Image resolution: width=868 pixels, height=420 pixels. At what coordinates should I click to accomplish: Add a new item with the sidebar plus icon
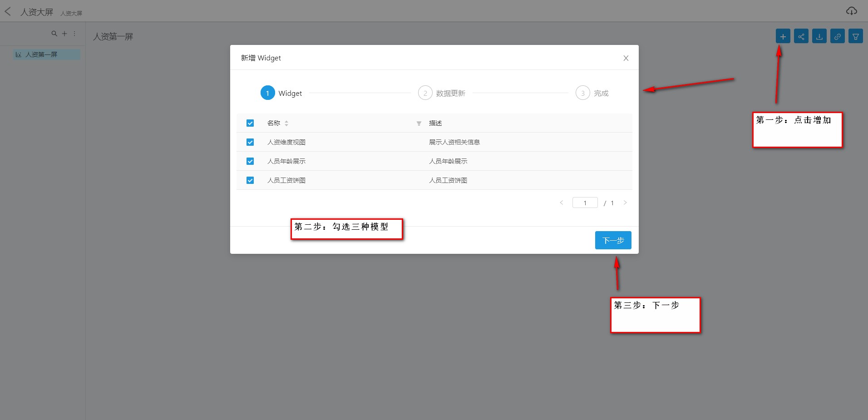tap(64, 34)
